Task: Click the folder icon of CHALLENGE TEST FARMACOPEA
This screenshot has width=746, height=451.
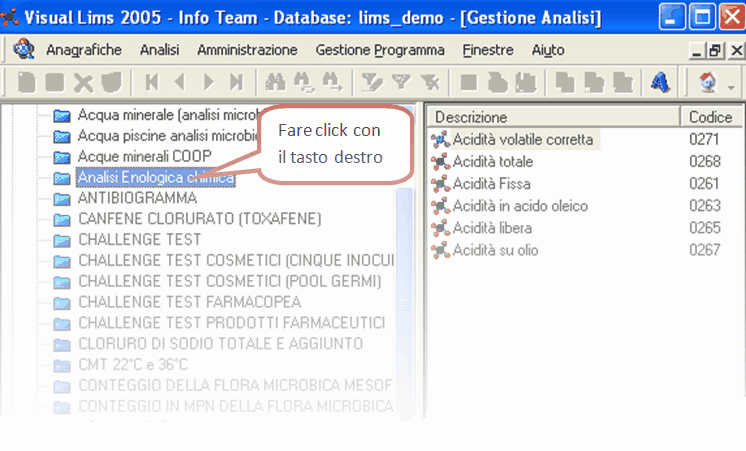Action: tap(62, 303)
